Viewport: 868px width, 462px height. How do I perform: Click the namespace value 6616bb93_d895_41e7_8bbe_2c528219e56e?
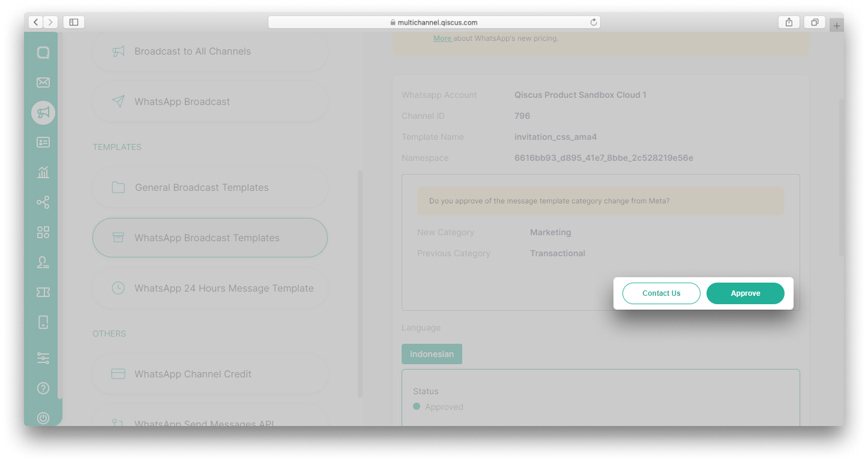click(604, 158)
